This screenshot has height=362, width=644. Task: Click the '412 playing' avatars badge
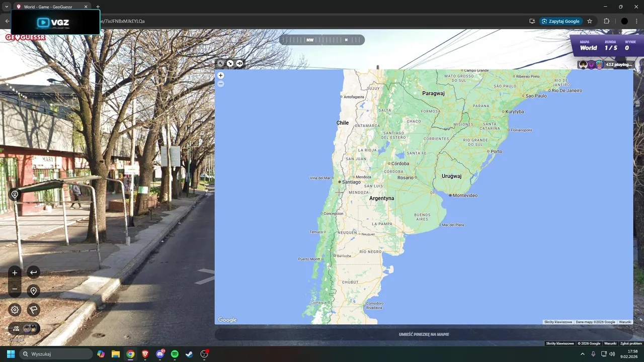[605, 64]
